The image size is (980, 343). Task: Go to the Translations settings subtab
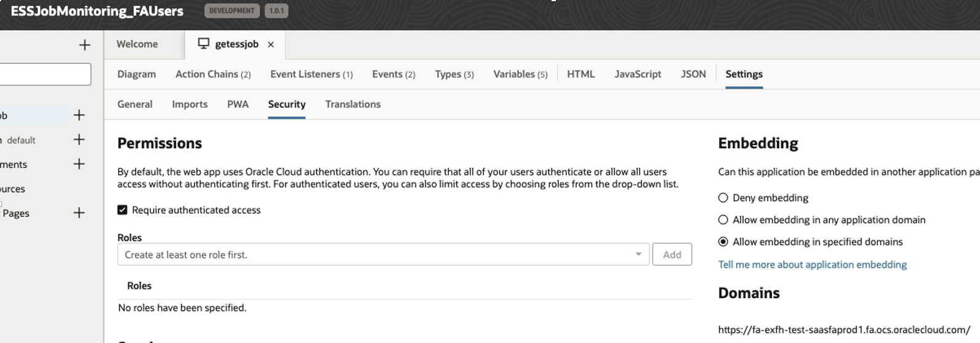(x=353, y=104)
